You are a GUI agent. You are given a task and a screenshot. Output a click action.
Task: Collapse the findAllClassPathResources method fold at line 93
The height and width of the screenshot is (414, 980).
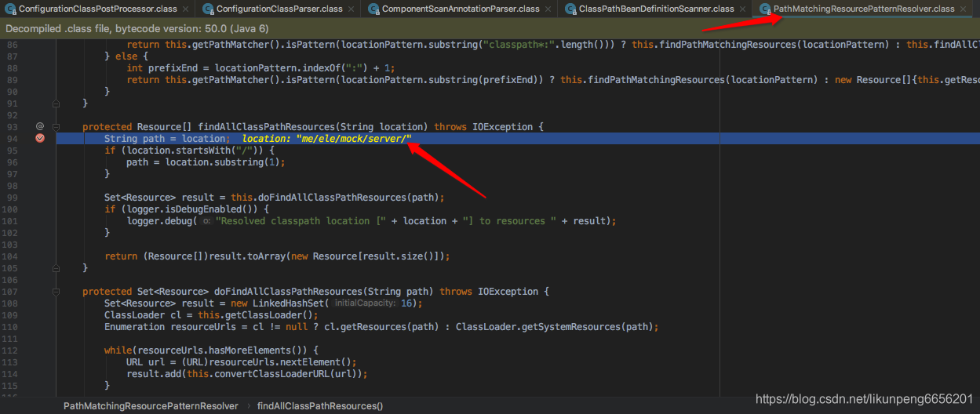pos(56,126)
